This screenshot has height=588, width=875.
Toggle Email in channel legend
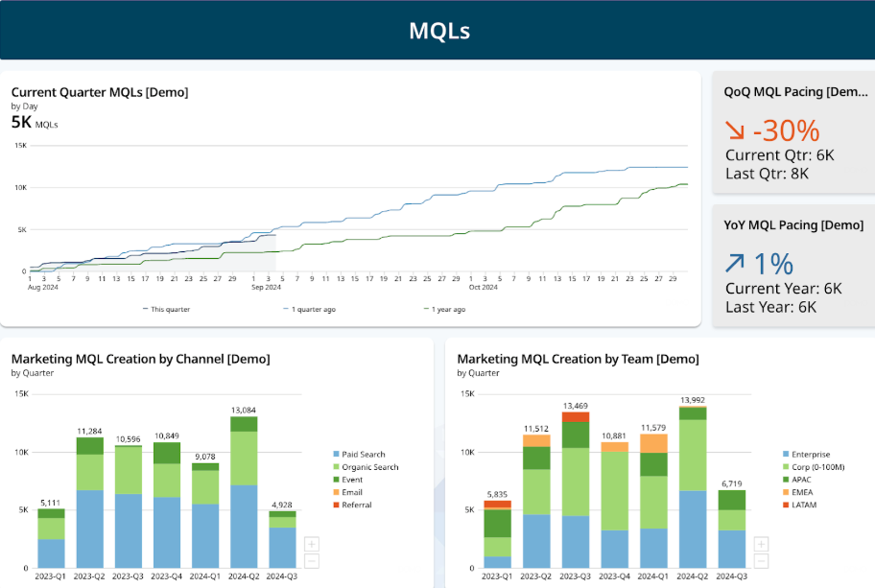348,492
